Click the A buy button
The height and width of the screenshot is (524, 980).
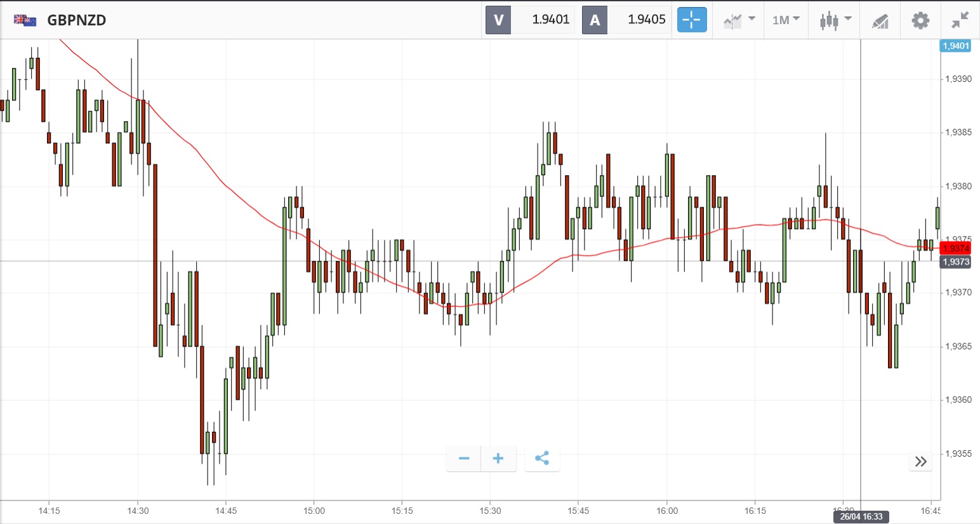coord(595,20)
